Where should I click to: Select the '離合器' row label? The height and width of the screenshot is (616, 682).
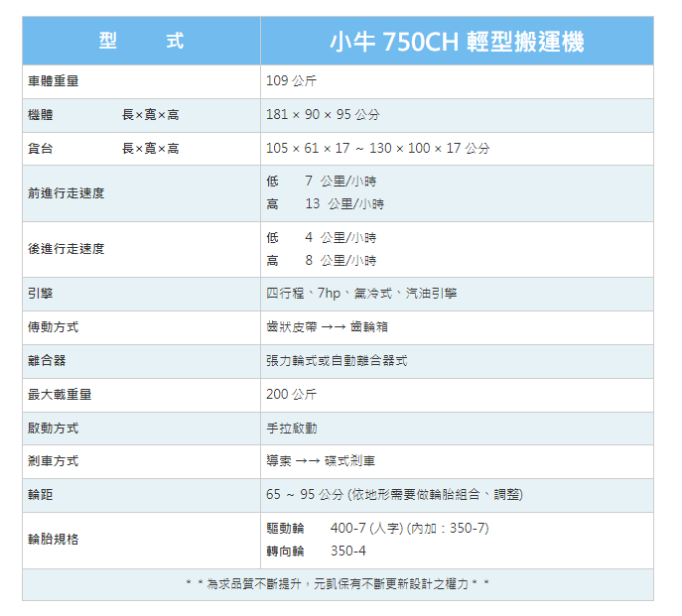pyautogui.click(x=47, y=361)
